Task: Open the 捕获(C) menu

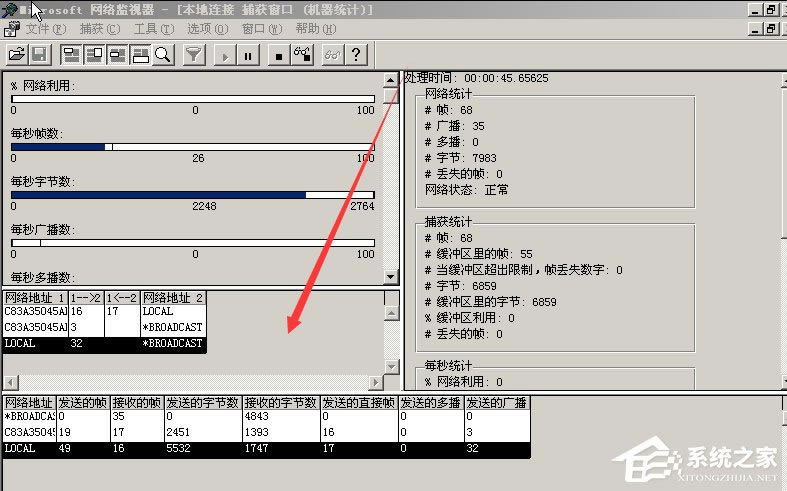Action: (100, 29)
